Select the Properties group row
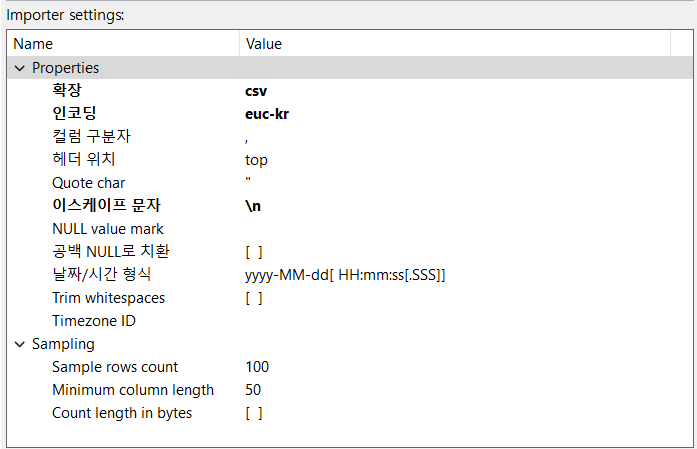 pos(350,68)
